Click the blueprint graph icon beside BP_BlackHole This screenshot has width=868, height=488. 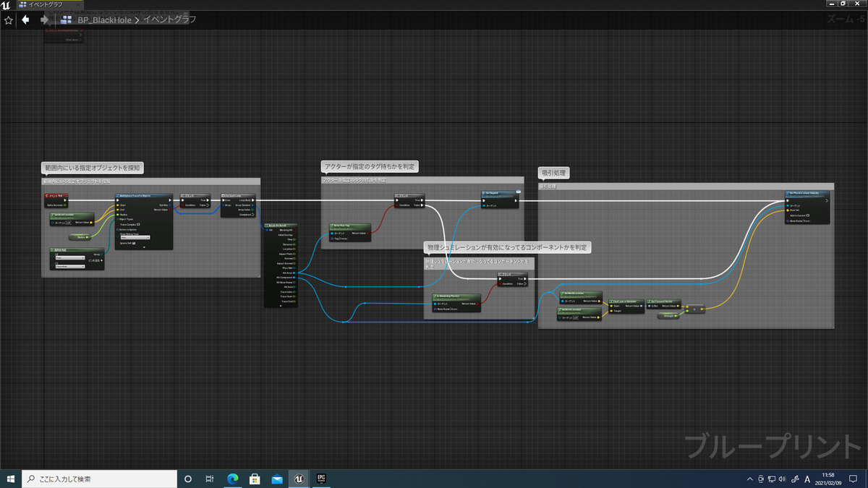coord(67,20)
